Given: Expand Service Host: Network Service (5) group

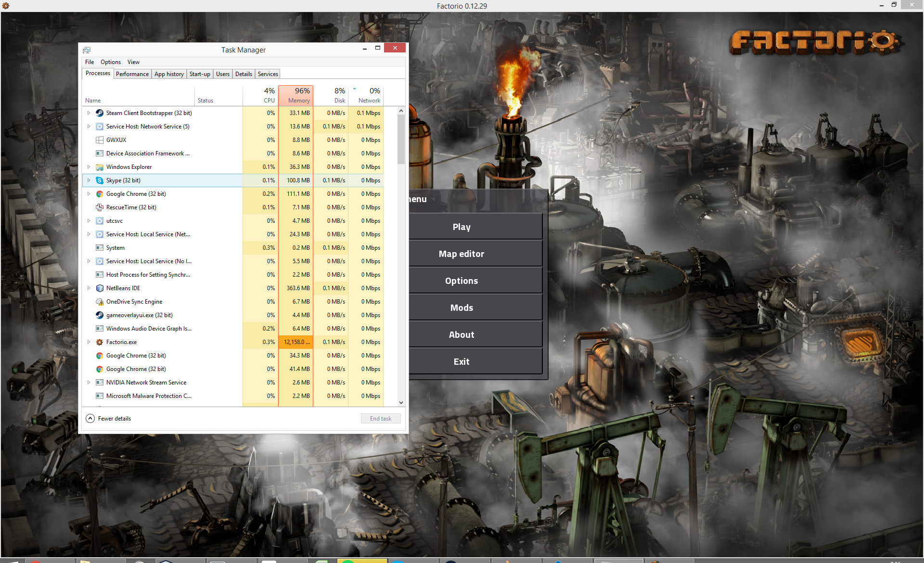Looking at the screenshot, I should point(89,127).
